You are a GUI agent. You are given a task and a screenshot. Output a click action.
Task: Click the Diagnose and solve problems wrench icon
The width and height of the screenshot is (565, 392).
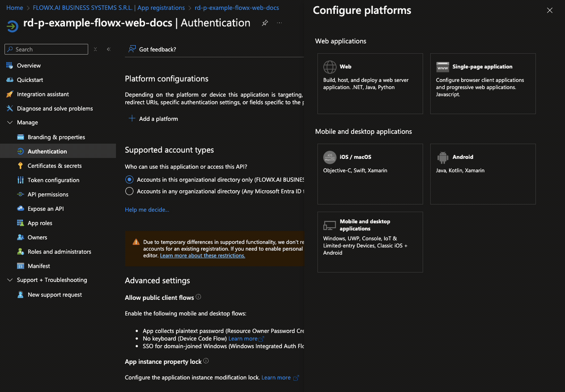[9, 109]
